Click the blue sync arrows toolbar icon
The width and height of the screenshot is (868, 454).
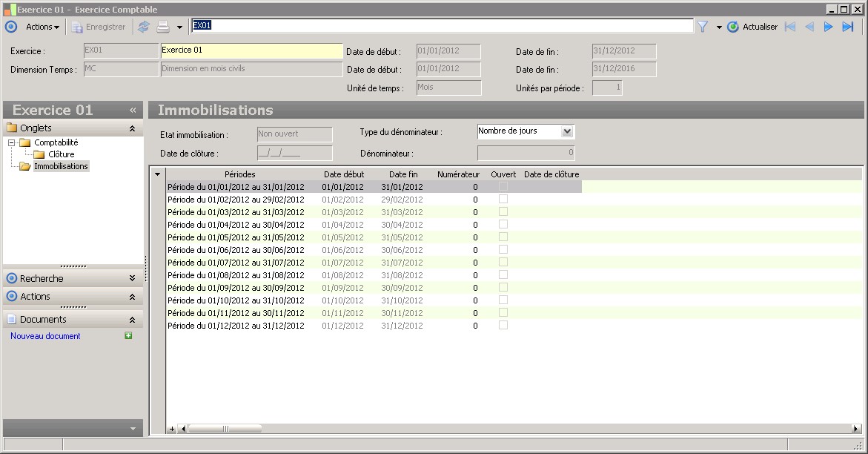tap(144, 27)
